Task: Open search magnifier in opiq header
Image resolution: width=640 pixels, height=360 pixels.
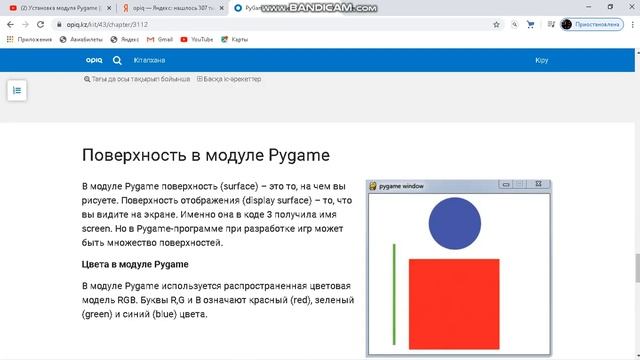Action: [117, 60]
